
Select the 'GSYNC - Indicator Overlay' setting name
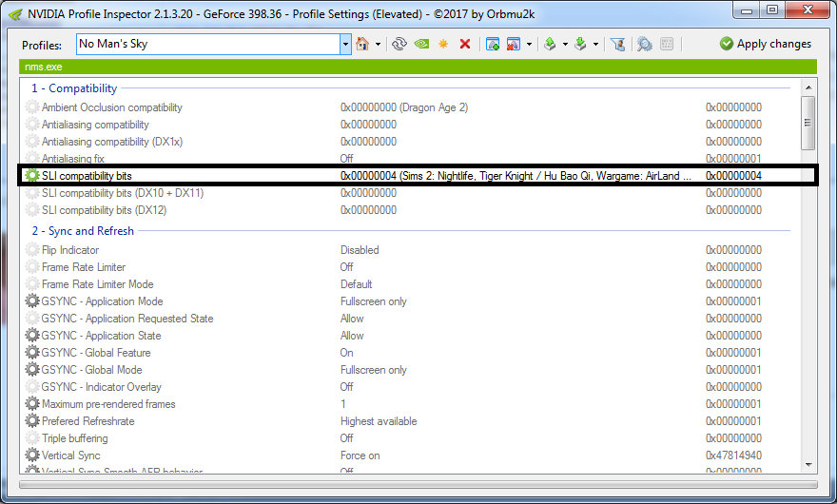pyautogui.click(x=102, y=386)
